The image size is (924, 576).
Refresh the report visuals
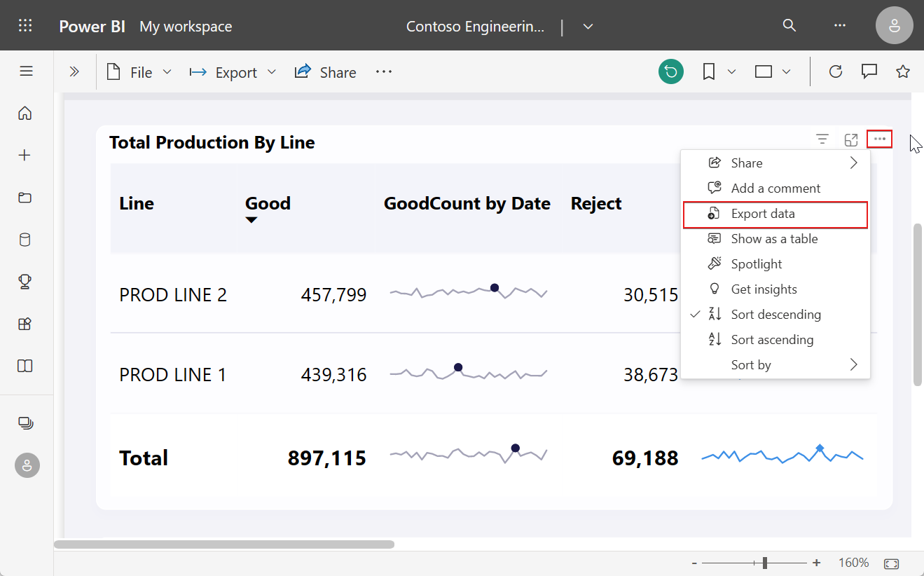pos(835,72)
